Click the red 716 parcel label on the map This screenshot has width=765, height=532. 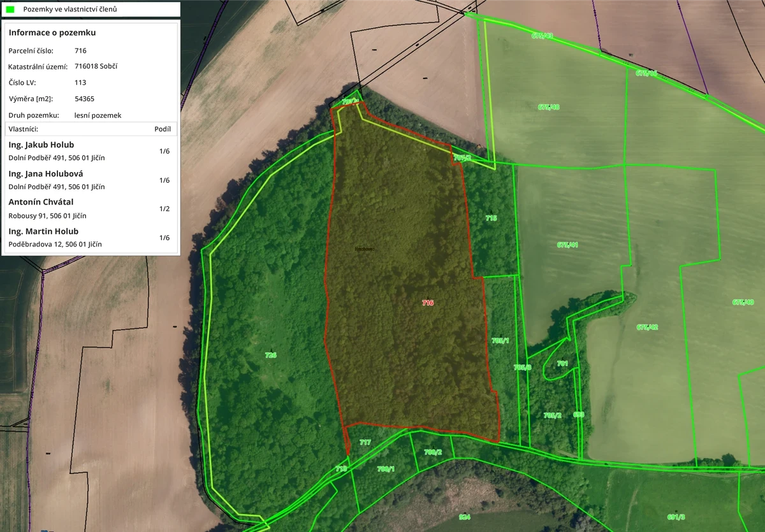[x=428, y=303]
